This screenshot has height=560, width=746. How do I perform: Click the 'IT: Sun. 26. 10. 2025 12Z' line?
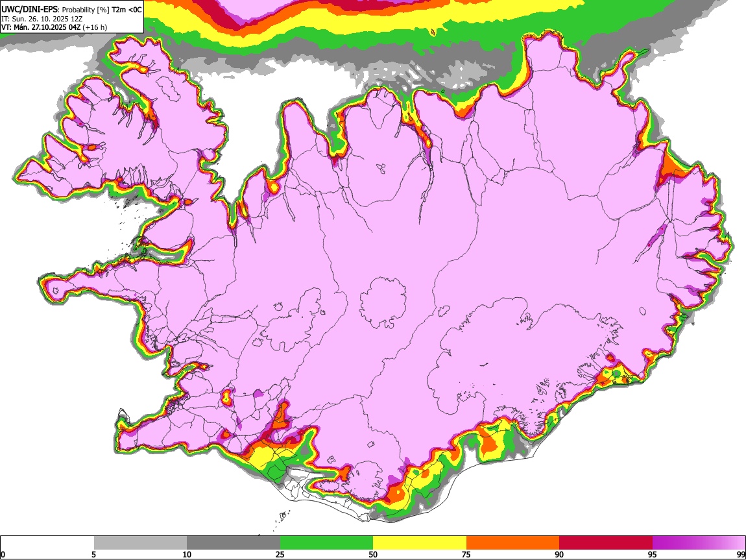click(42, 19)
